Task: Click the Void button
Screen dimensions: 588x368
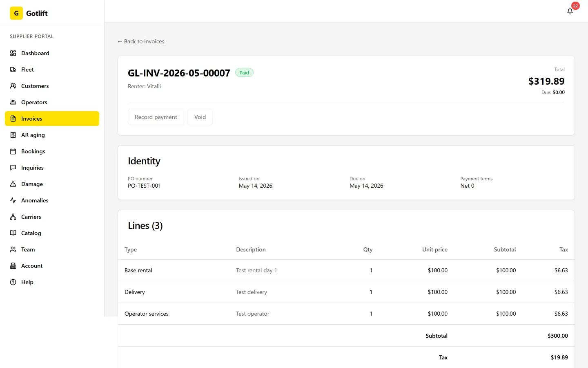Action: (200, 117)
